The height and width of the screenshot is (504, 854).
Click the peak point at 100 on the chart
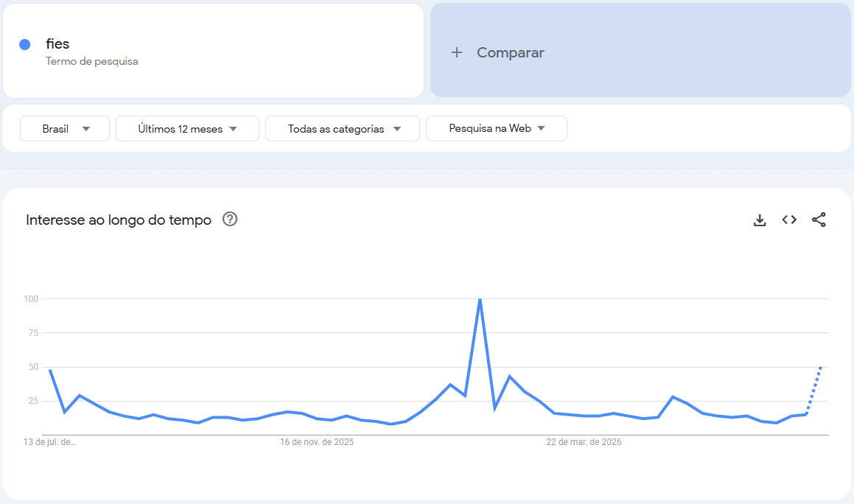(x=480, y=299)
